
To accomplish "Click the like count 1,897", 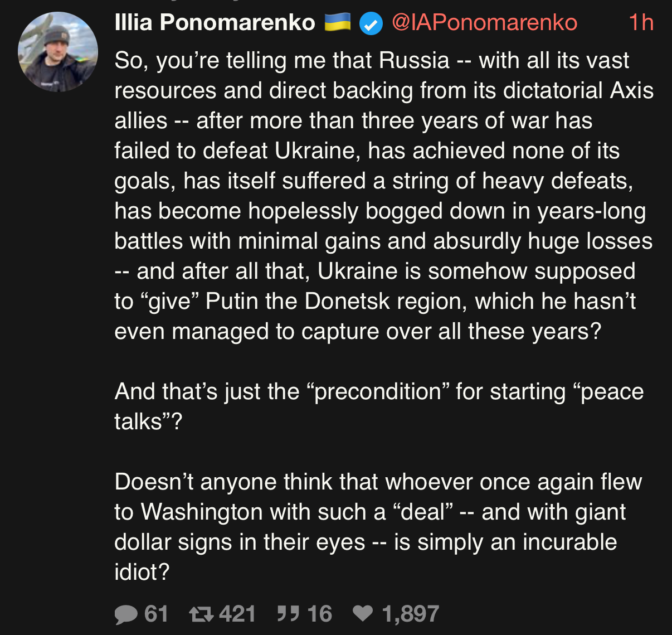I will point(410,614).
